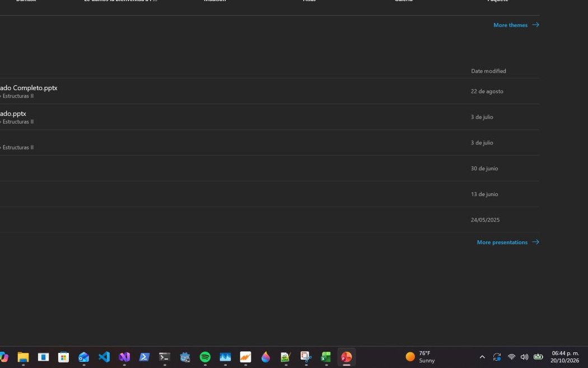Image resolution: width=588 pixels, height=368 pixels.
Task: Open the black Terminal taskbar icon
Action: (x=165, y=357)
